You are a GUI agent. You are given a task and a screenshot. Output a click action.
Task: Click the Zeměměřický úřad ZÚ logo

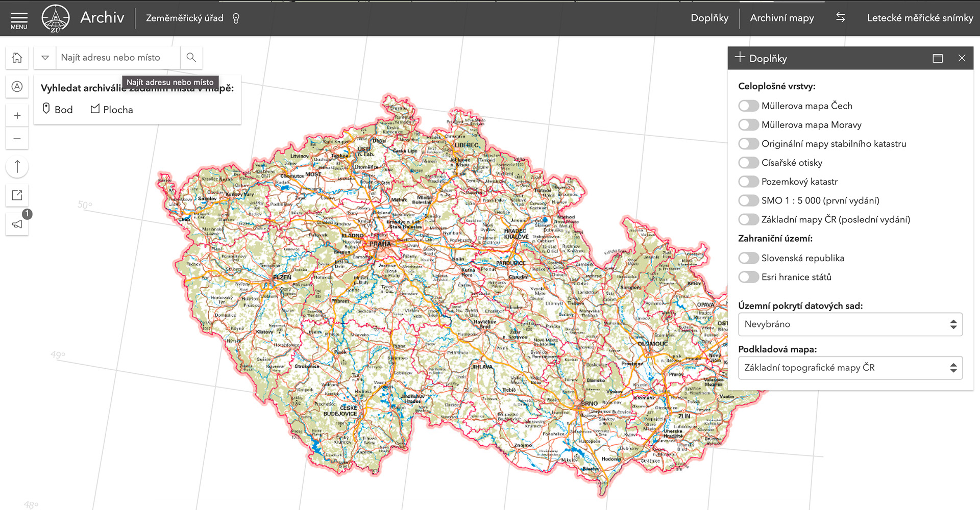tap(56, 18)
